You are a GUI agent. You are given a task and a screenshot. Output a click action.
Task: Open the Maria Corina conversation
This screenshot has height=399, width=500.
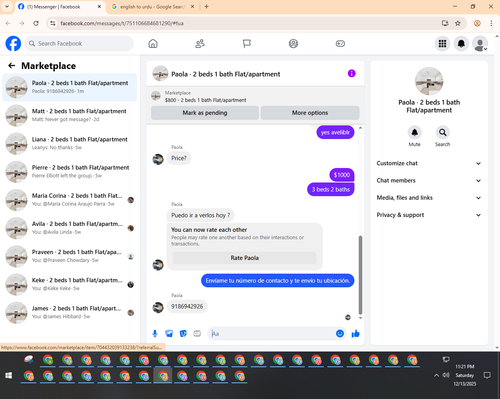pos(70,200)
